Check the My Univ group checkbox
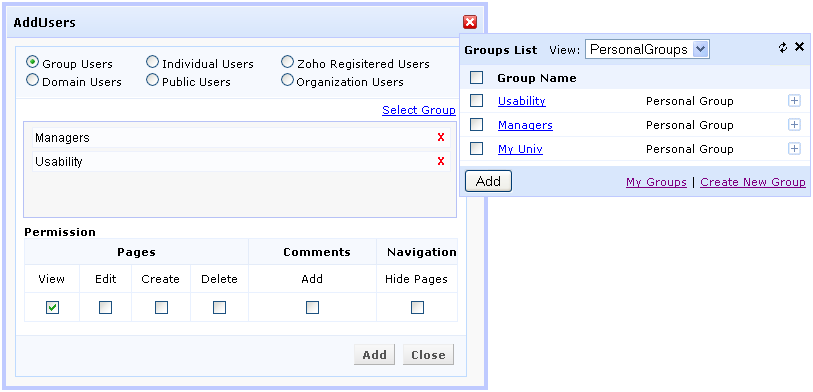Viewport: 813px width, 392px height. click(476, 148)
